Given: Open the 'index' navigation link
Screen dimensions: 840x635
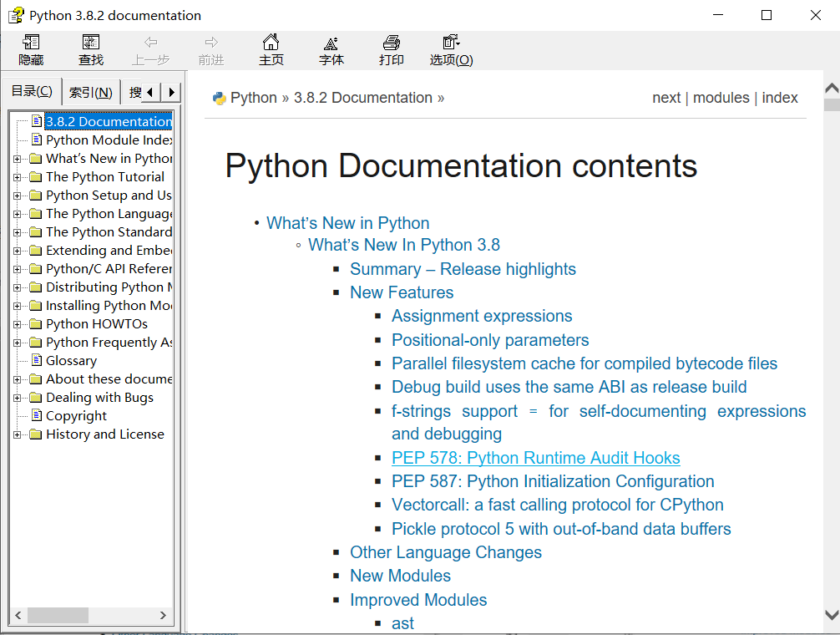Looking at the screenshot, I should [x=780, y=98].
